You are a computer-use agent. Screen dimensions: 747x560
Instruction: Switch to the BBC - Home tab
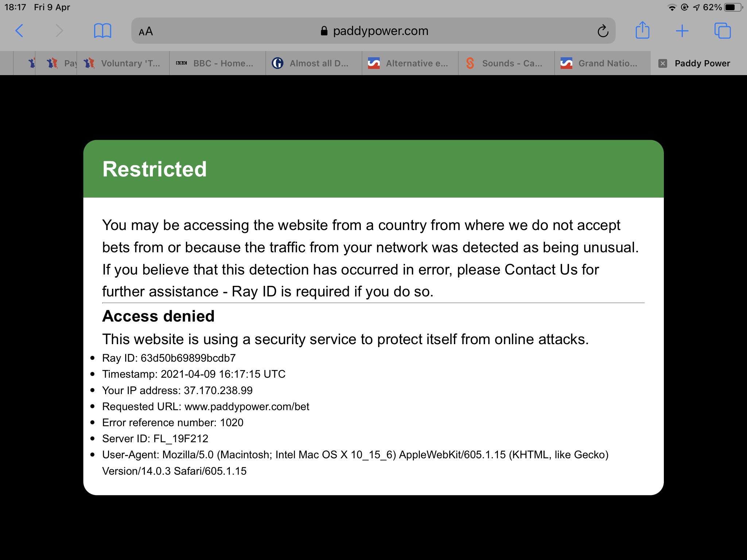coord(217,63)
